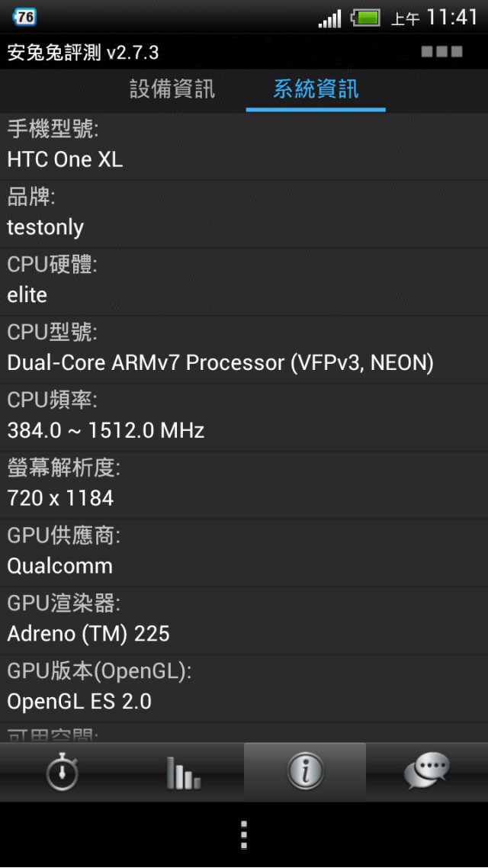
Task: Tap the signal strength bars icon
Action: tap(329, 19)
